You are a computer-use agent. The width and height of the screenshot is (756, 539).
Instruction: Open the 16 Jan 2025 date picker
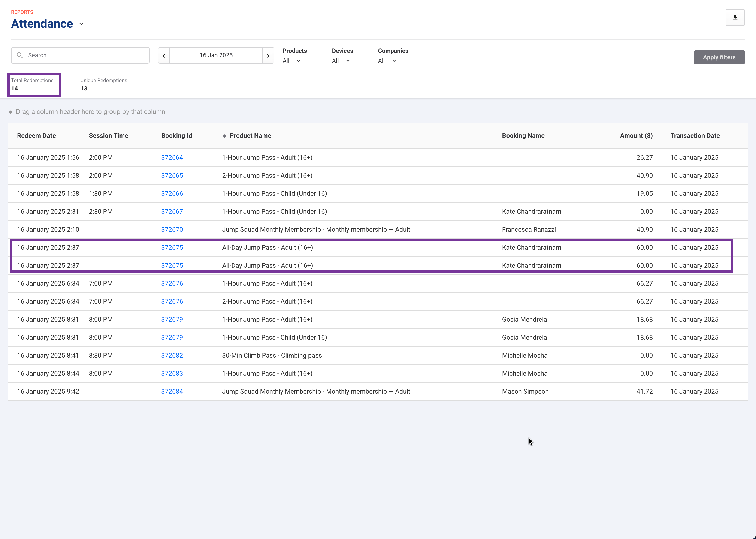tap(216, 55)
